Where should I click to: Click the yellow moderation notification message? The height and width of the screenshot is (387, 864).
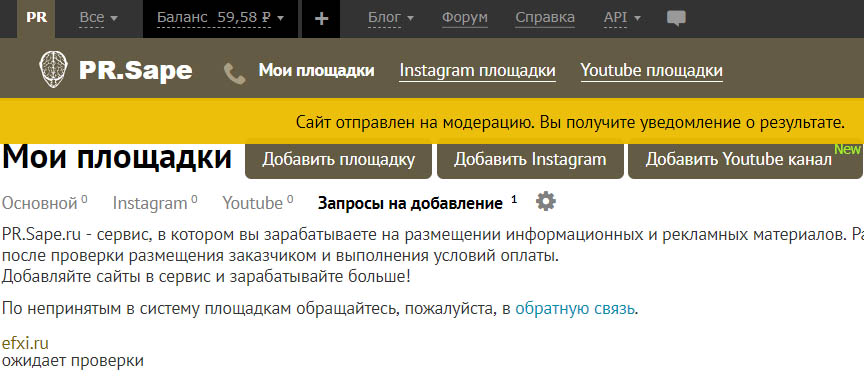coord(570,122)
